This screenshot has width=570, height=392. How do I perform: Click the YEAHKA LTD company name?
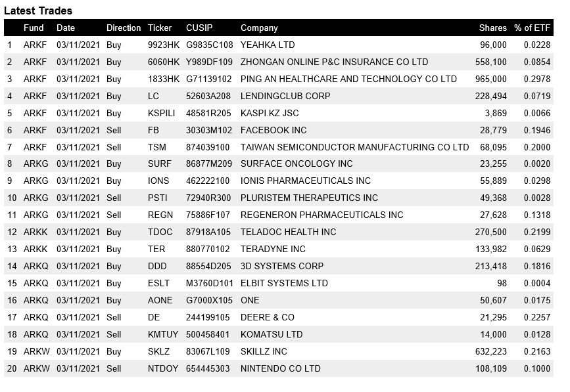pyautogui.click(x=268, y=45)
